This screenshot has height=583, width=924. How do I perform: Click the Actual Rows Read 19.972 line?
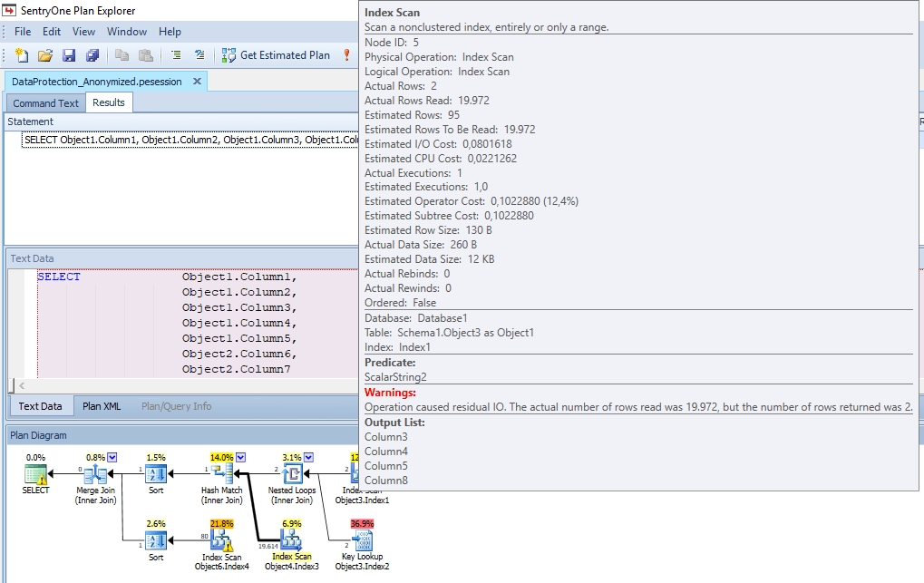tap(427, 101)
